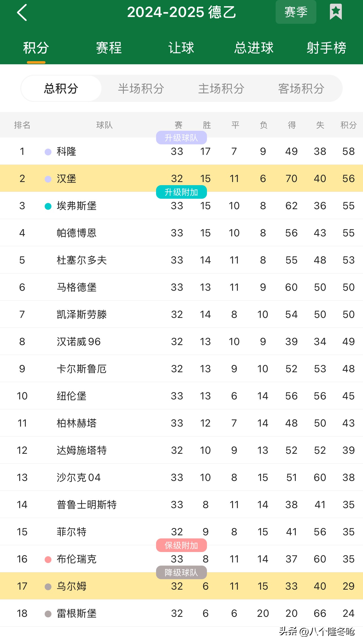Open the 赛季 season selector
The height and width of the screenshot is (644, 363).
pos(296,12)
